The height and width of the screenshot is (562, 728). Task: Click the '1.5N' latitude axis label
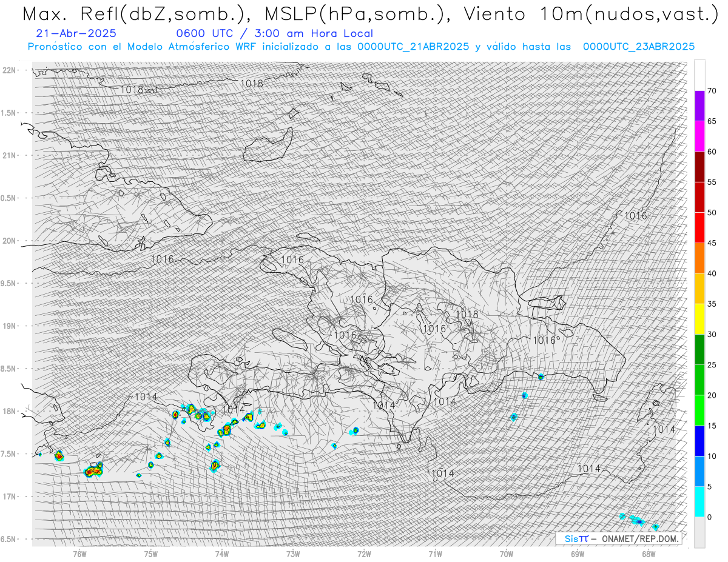pos(8,113)
